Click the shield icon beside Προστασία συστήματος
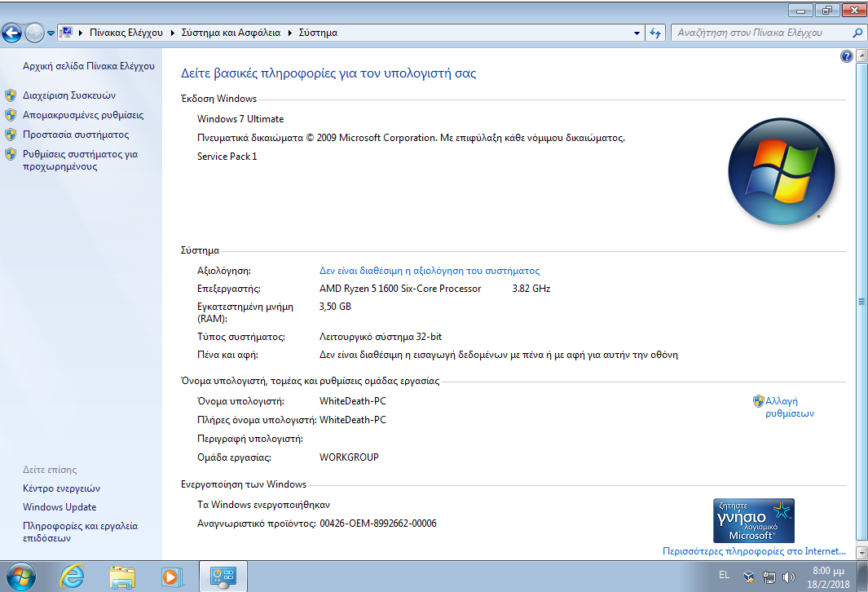Viewport: 868px width, 592px height. click(x=11, y=134)
